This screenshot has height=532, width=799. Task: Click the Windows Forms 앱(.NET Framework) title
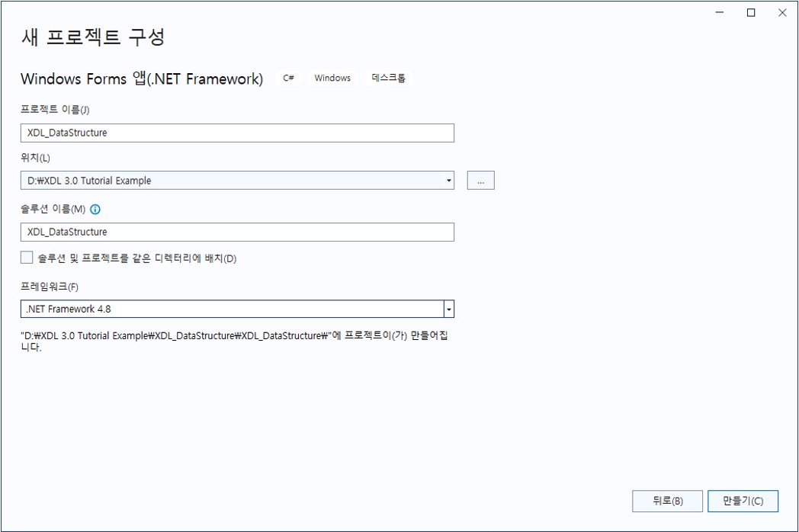pos(142,79)
